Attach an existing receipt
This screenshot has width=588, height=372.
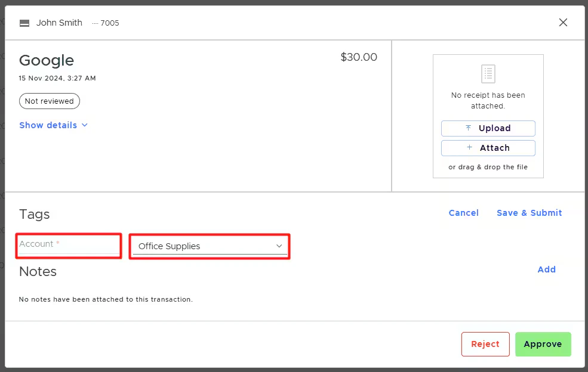tap(488, 148)
